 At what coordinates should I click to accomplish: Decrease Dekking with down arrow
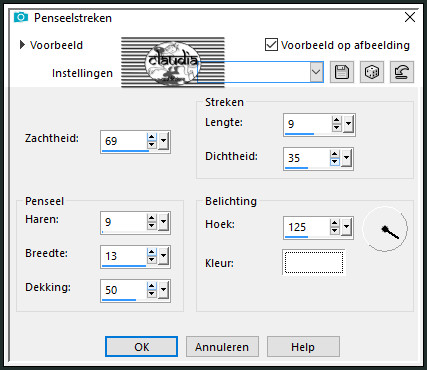point(152,294)
